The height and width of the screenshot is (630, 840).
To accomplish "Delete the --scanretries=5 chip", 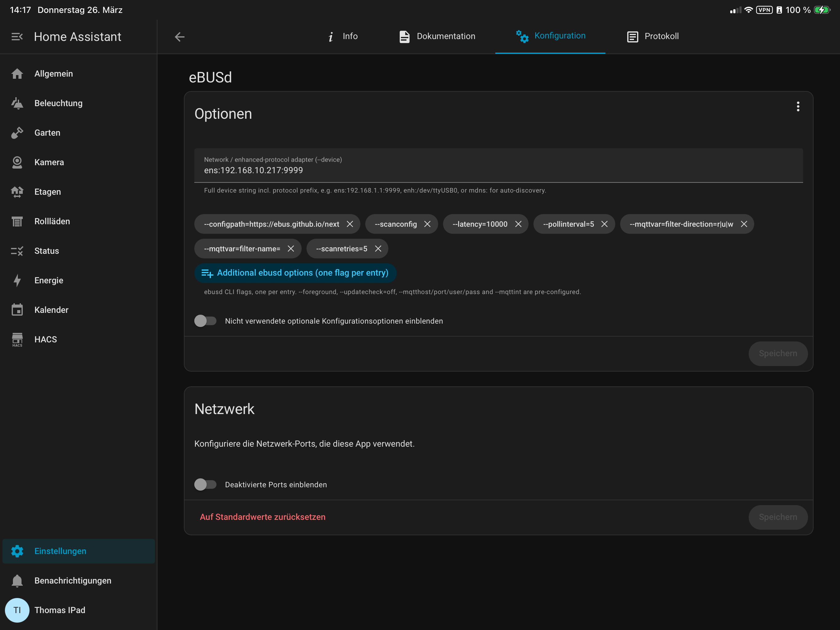I will [378, 249].
